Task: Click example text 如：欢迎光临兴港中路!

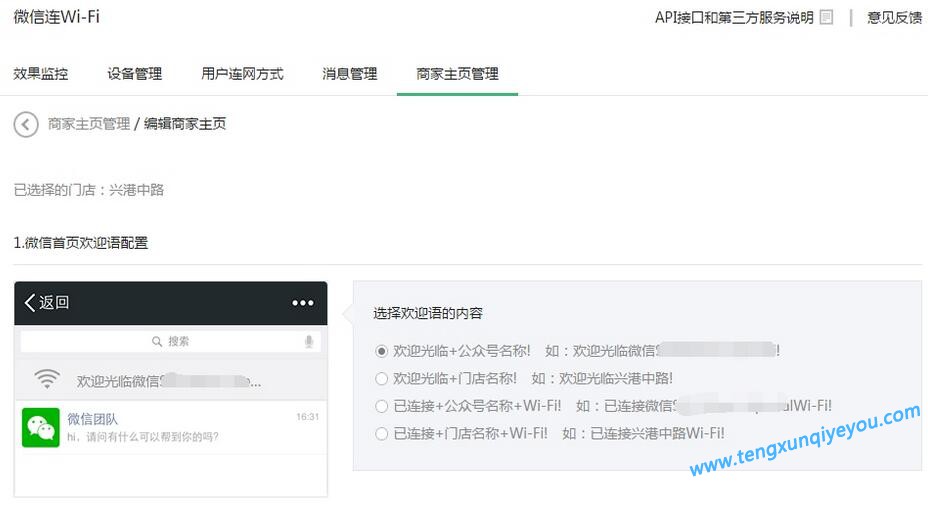Action: point(602,378)
